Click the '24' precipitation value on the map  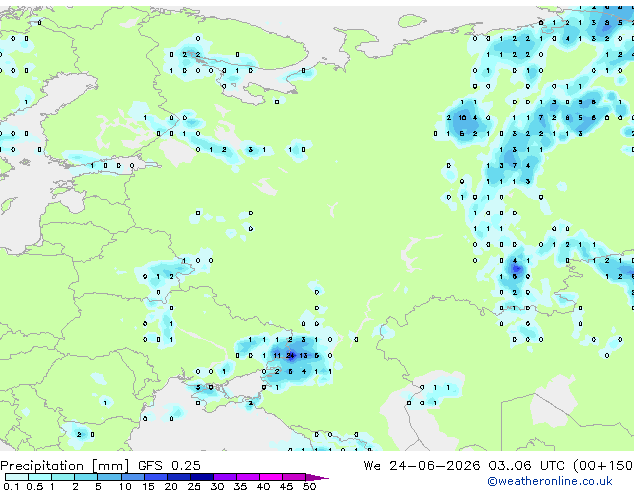[290, 355]
